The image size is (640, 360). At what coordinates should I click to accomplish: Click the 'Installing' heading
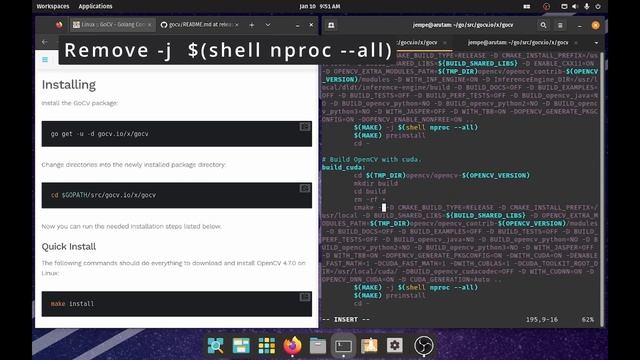click(69, 84)
